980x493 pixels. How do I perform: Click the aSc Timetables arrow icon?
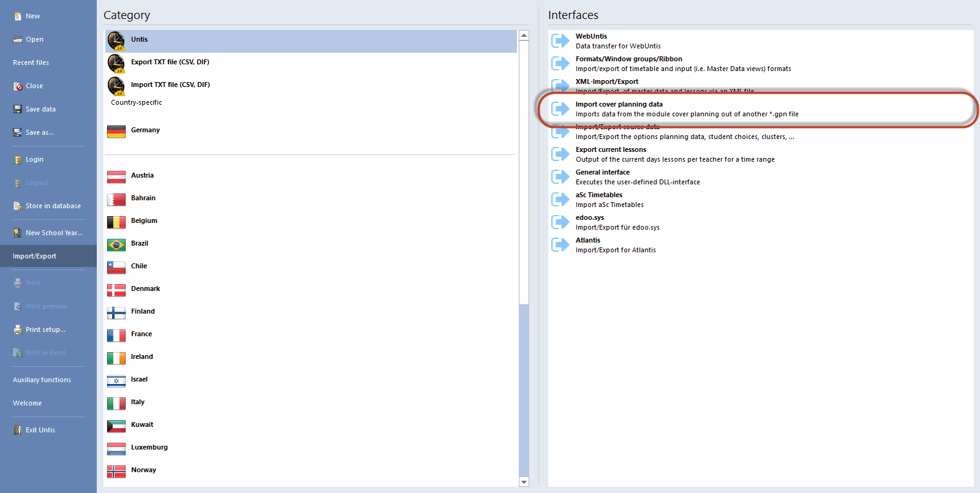pos(560,200)
